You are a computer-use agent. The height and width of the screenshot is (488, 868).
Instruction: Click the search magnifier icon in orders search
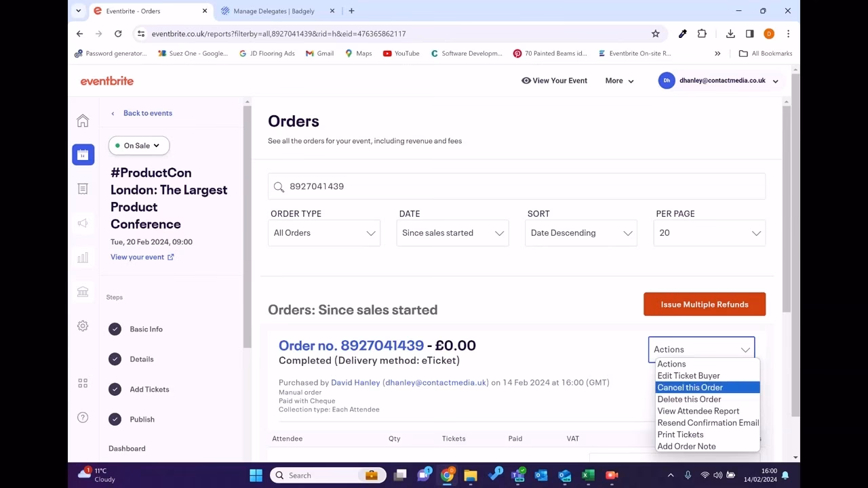279,186
